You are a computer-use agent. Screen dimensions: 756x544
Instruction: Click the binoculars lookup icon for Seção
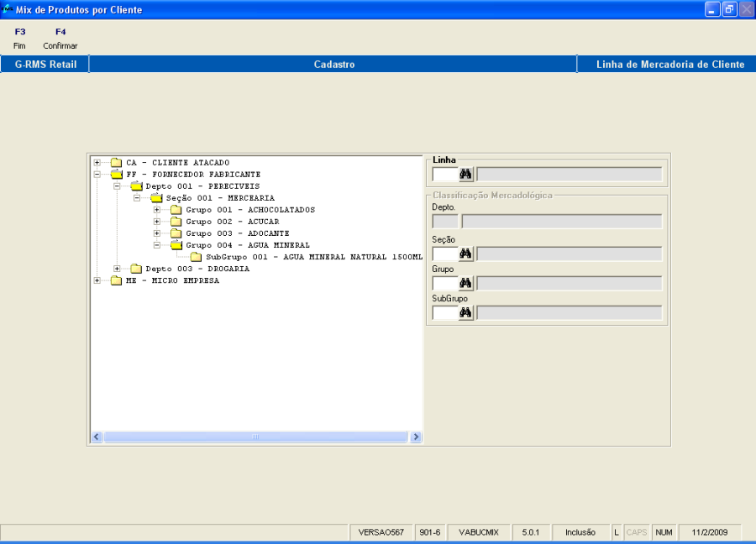click(466, 254)
